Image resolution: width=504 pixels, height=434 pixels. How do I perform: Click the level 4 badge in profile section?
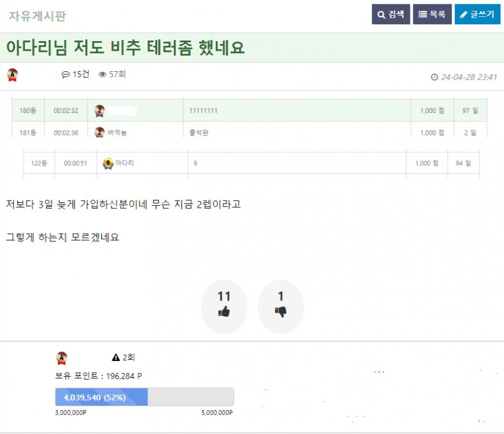click(x=62, y=358)
